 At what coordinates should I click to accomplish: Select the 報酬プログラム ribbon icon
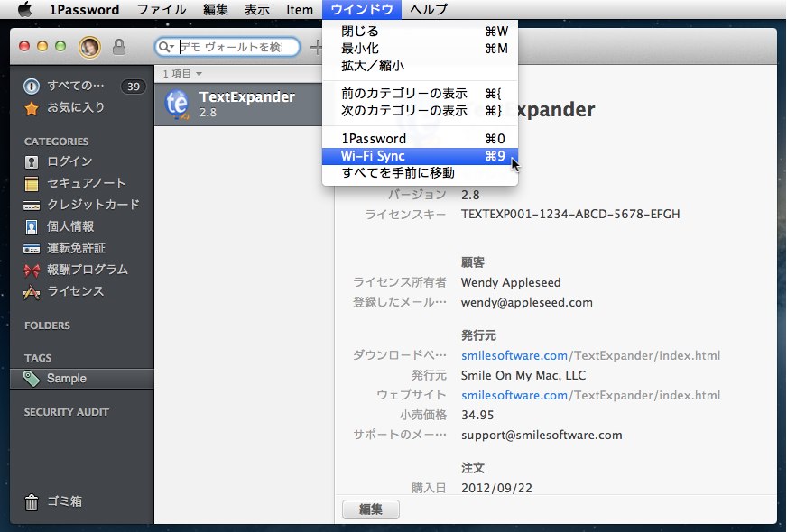pos(31,271)
